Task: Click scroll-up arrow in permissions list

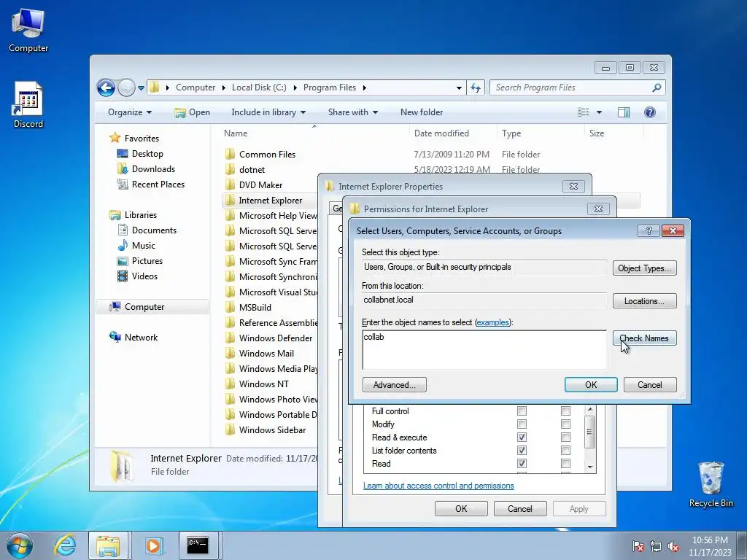Action: coord(589,410)
